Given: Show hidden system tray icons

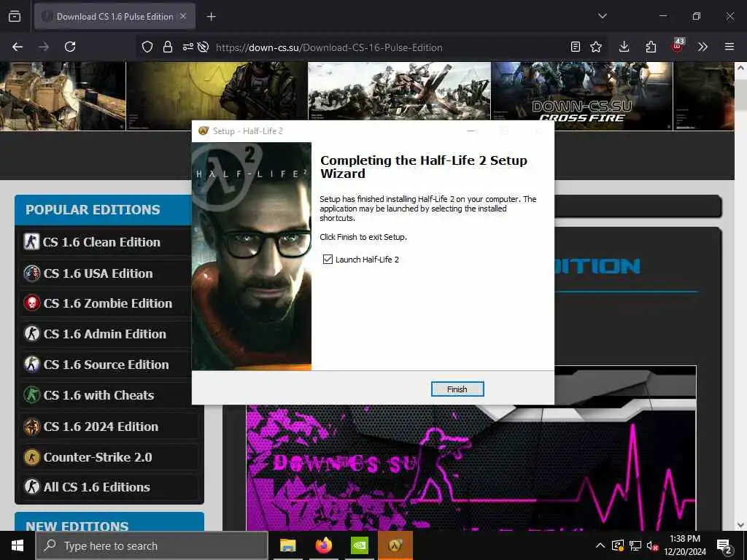Looking at the screenshot, I should click(600, 545).
